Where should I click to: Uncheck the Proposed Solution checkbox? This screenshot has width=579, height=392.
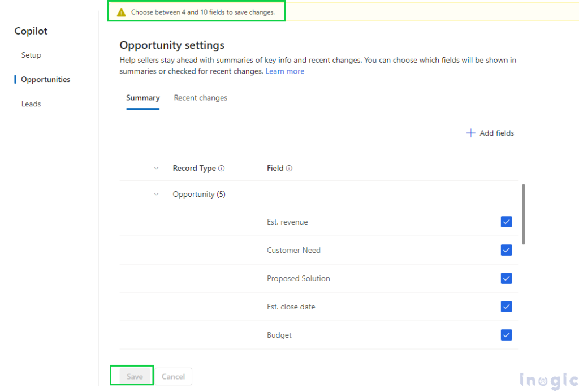point(506,278)
